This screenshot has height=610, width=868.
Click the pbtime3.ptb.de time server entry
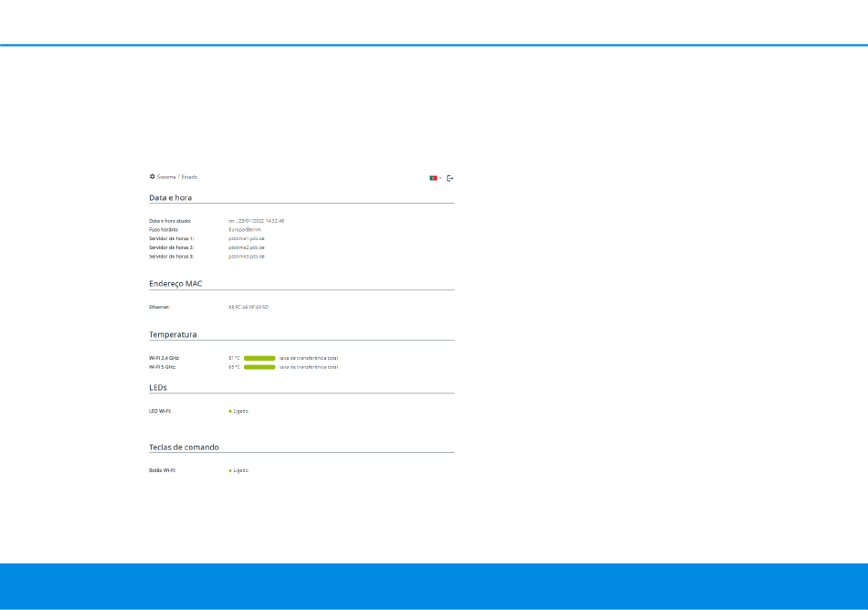pyautogui.click(x=247, y=257)
